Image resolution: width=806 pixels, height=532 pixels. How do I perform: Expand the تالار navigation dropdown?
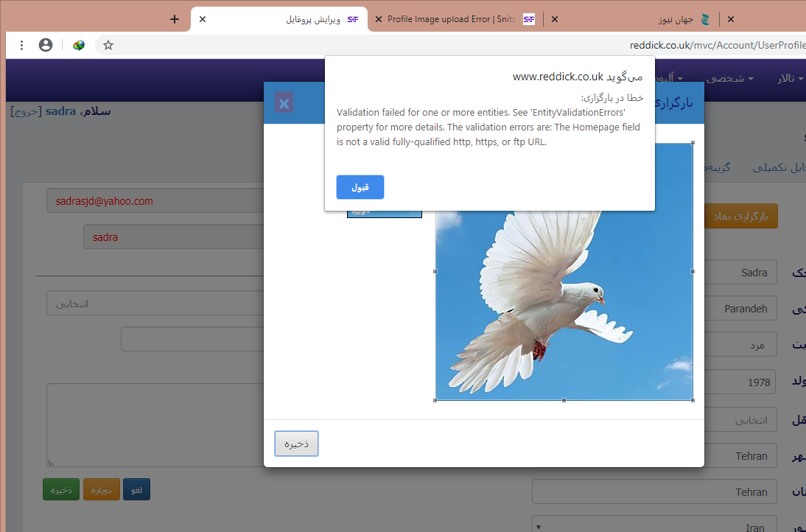pos(790,78)
